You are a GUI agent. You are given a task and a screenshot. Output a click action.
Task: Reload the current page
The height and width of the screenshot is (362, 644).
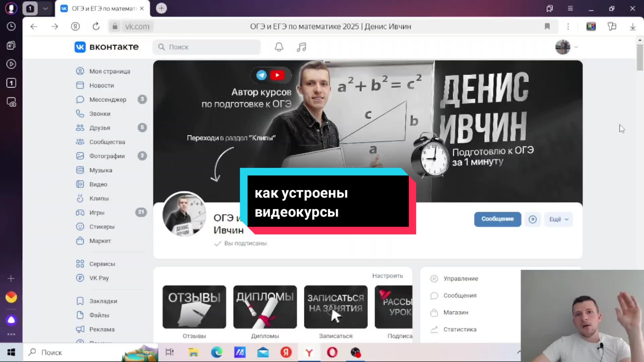(96, 26)
